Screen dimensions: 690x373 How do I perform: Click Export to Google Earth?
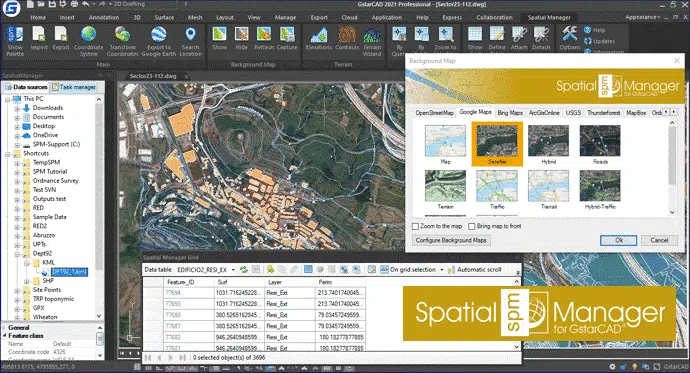[159, 41]
